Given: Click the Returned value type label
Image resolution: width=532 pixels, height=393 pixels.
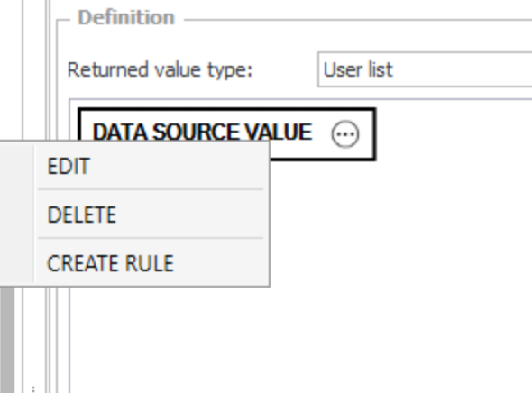Looking at the screenshot, I should click(161, 69).
